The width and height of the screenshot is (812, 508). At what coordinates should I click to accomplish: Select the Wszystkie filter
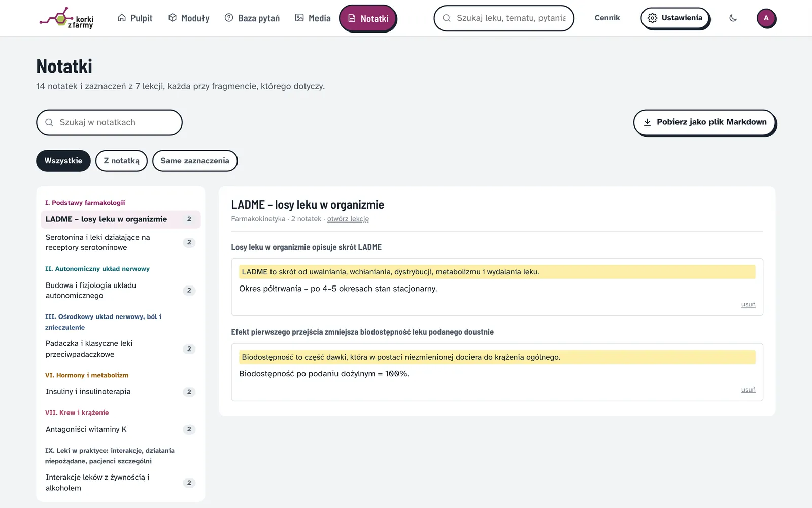pyautogui.click(x=63, y=161)
